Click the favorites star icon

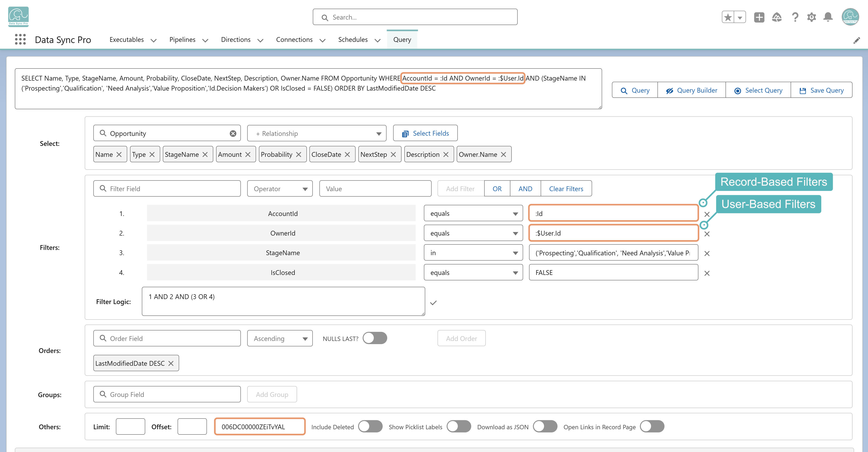(728, 17)
